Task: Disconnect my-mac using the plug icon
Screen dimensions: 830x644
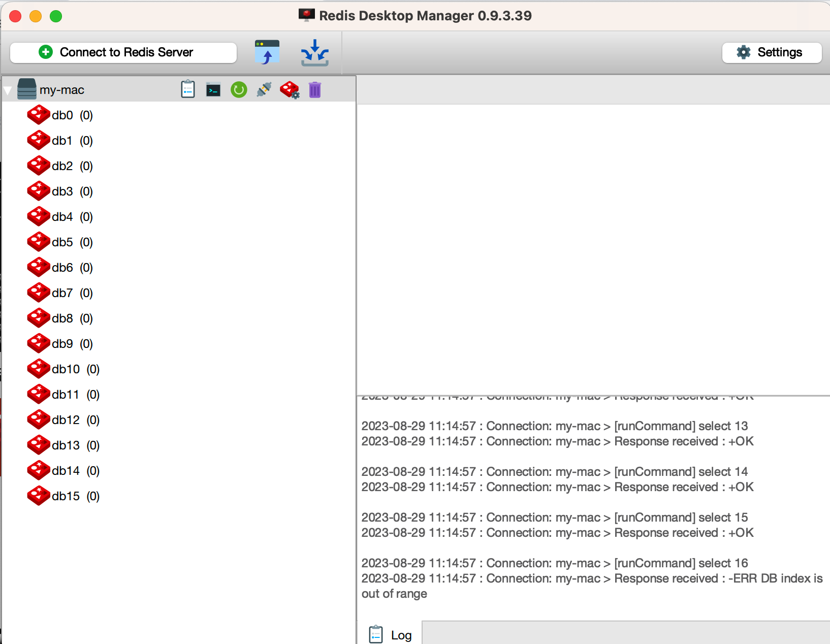Action: pyautogui.click(x=264, y=89)
